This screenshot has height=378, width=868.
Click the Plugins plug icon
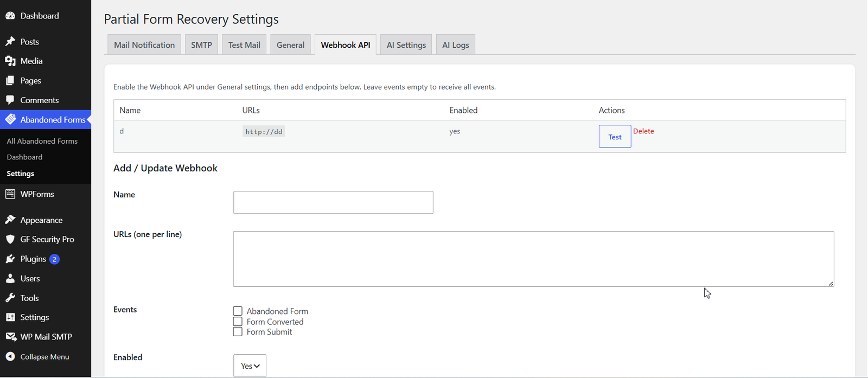[10, 259]
